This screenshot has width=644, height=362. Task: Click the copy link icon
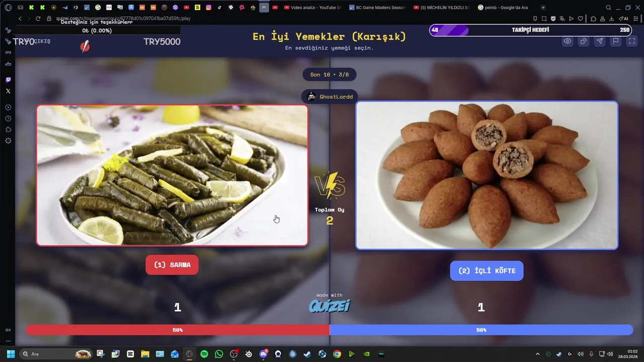pyautogui.click(x=584, y=41)
